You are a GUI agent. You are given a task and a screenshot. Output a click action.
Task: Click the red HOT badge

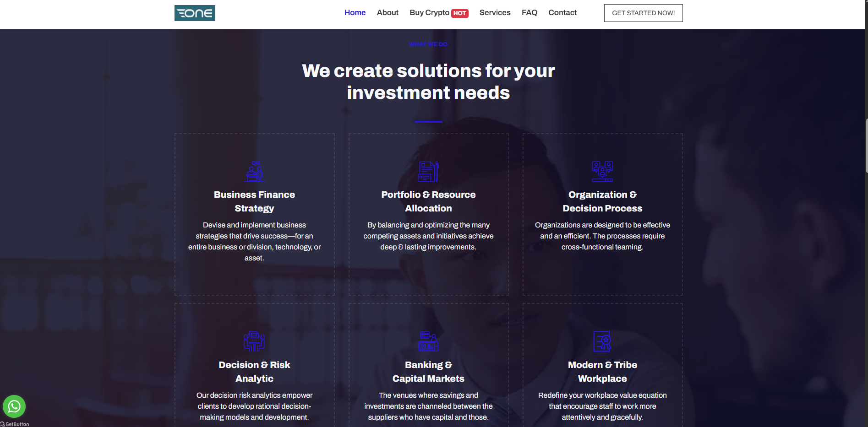459,13
